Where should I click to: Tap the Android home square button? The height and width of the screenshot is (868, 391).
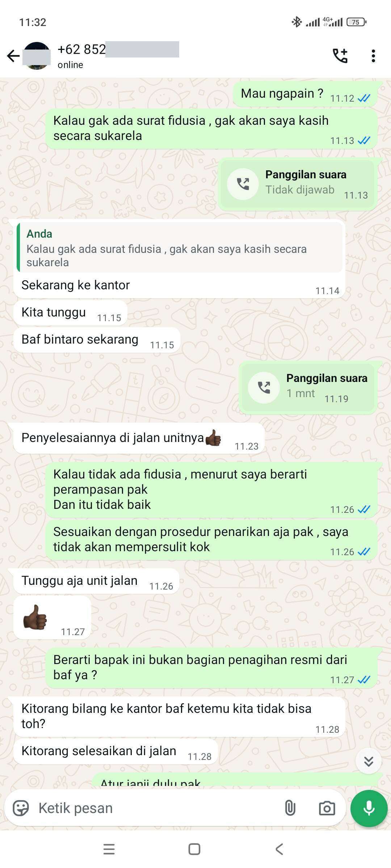[194, 849]
